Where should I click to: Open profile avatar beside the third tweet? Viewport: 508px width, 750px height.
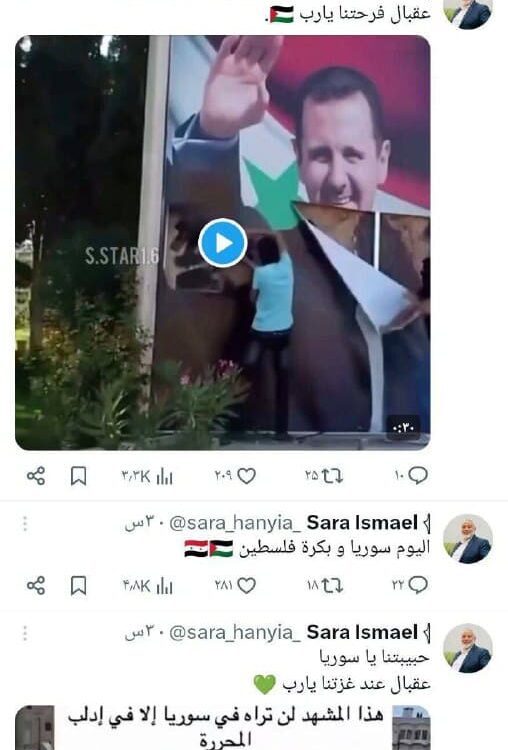(467, 648)
